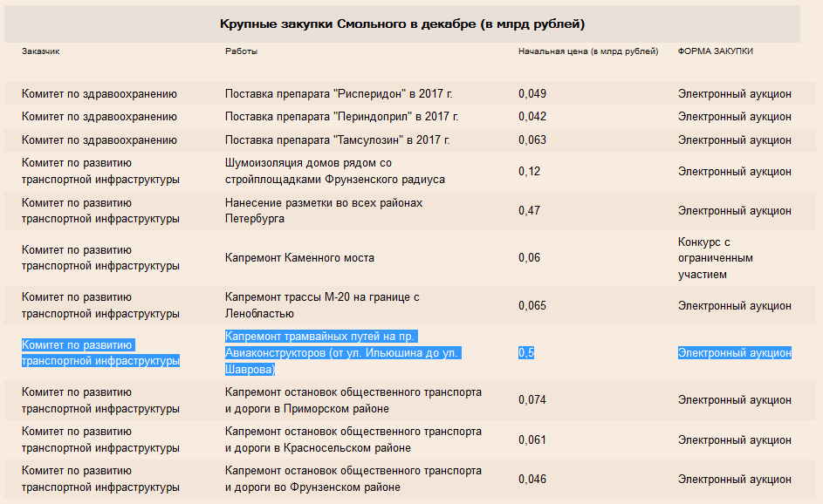The width and height of the screenshot is (823, 504).
Task: Click the price value 0,049
Action: coord(532,93)
